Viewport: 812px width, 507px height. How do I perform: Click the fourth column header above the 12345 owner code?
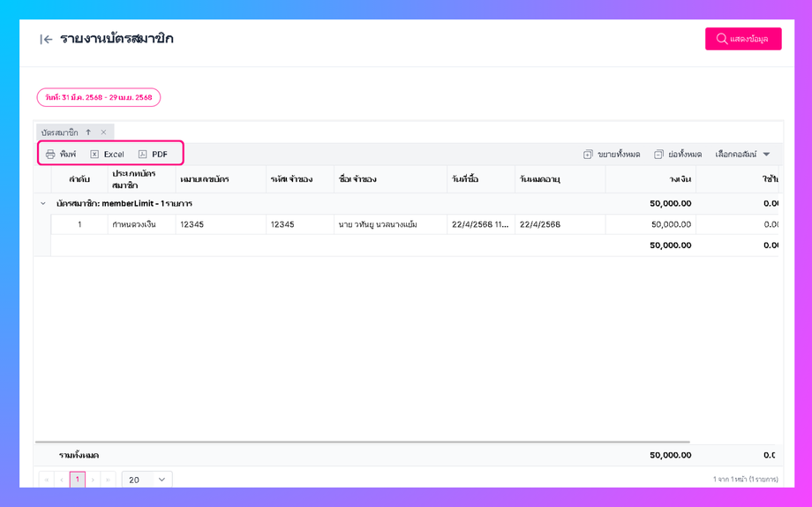(x=300, y=179)
